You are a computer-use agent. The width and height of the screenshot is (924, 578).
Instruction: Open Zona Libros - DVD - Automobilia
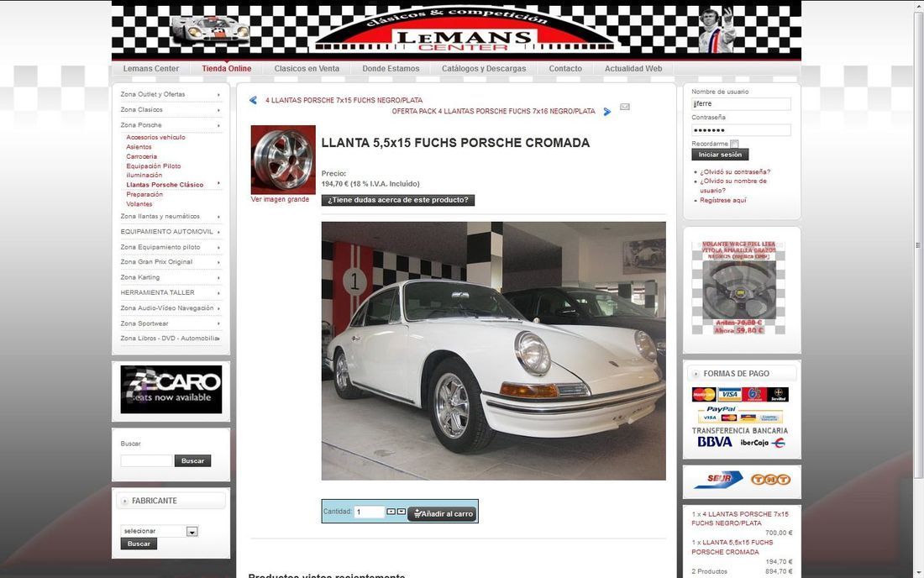tap(171, 339)
